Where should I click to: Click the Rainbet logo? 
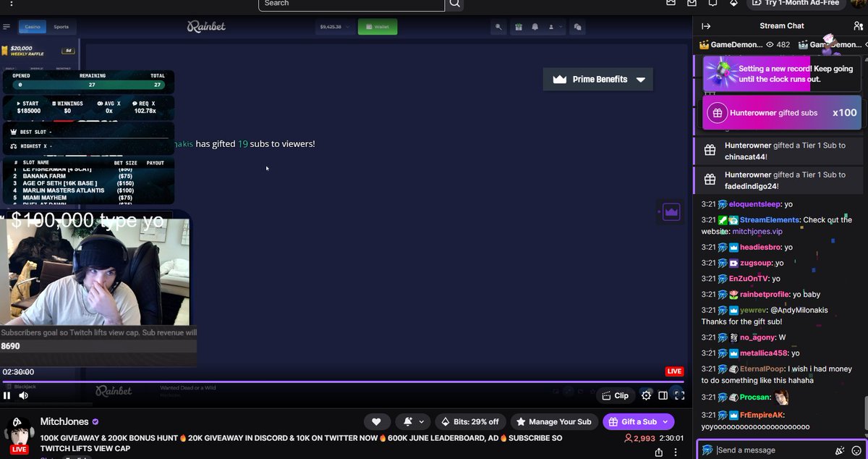(x=206, y=27)
